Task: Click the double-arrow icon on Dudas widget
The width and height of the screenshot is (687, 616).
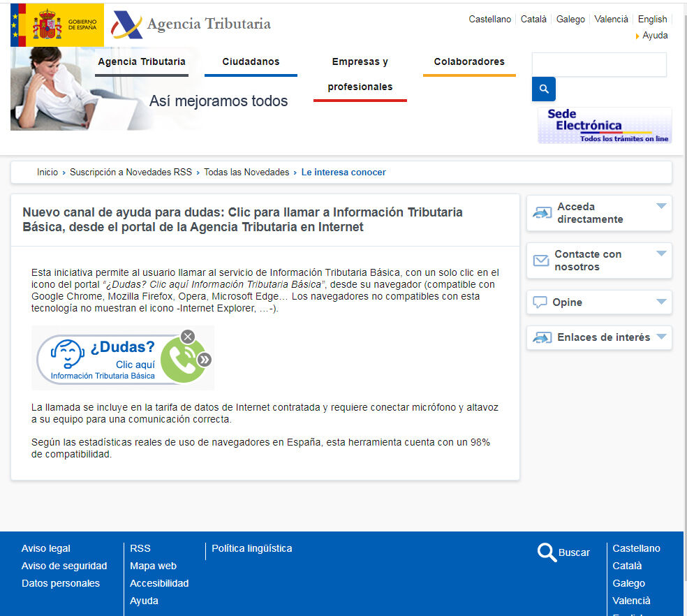Action: [204, 360]
